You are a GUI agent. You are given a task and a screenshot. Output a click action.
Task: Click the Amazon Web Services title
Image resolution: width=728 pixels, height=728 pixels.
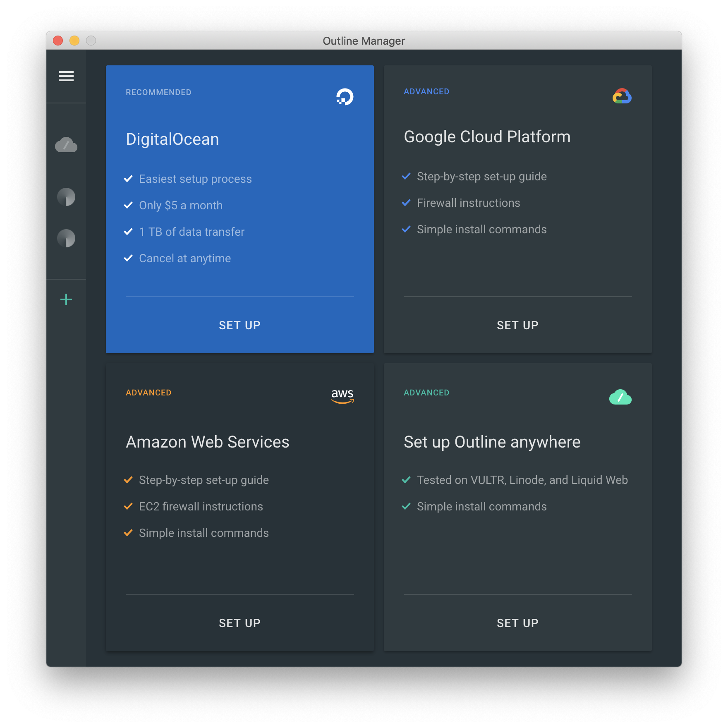[208, 442]
